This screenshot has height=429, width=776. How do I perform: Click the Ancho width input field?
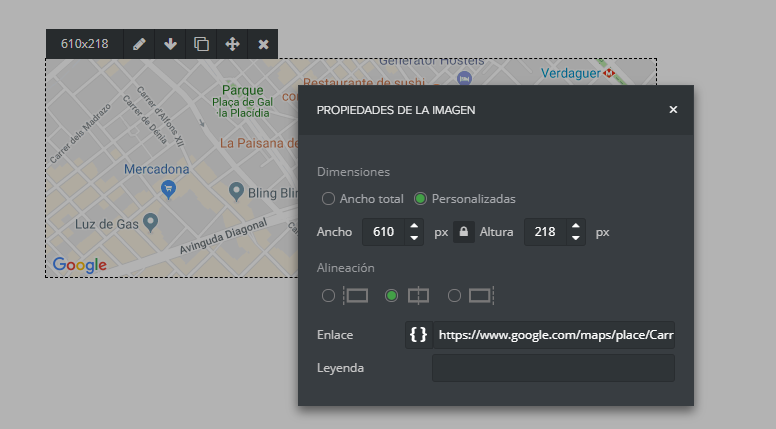(x=384, y=232)
